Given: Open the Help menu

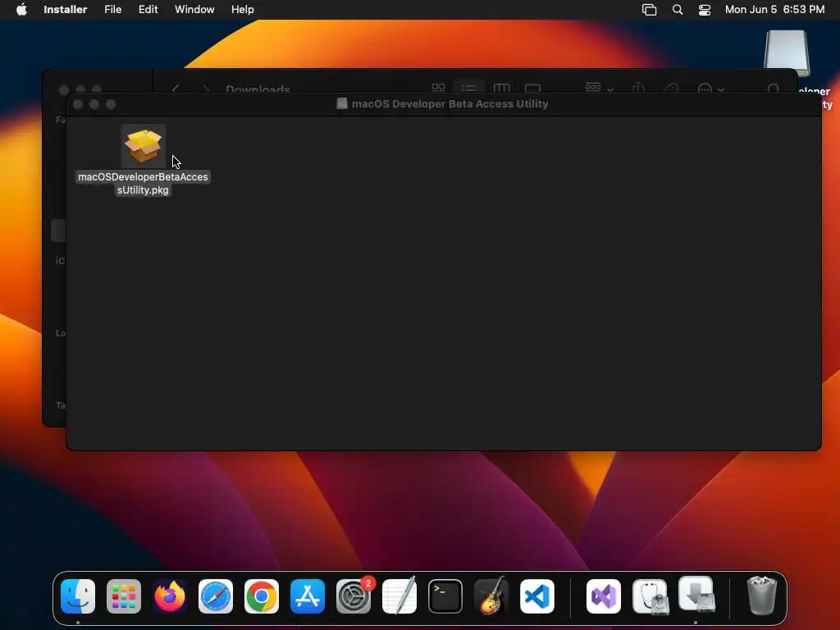Looking at the screenshot, I should pyautogui.click(x=242, y=9).
